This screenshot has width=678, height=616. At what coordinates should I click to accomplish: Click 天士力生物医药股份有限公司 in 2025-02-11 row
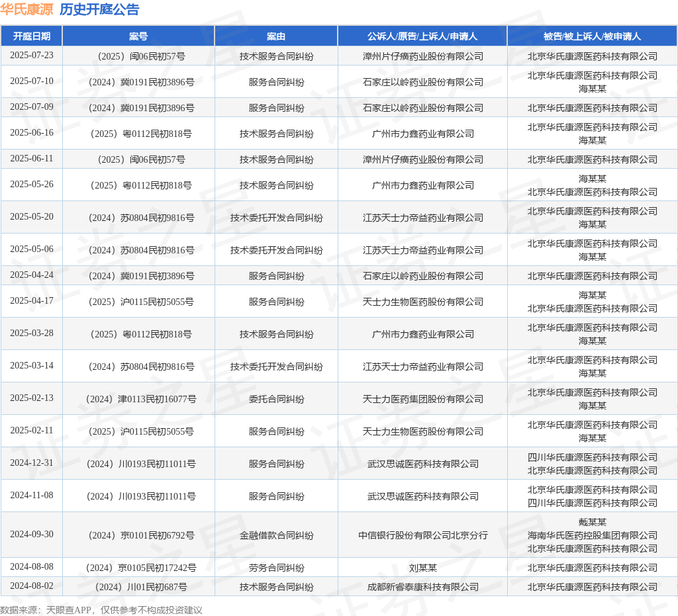click(423, 431)
